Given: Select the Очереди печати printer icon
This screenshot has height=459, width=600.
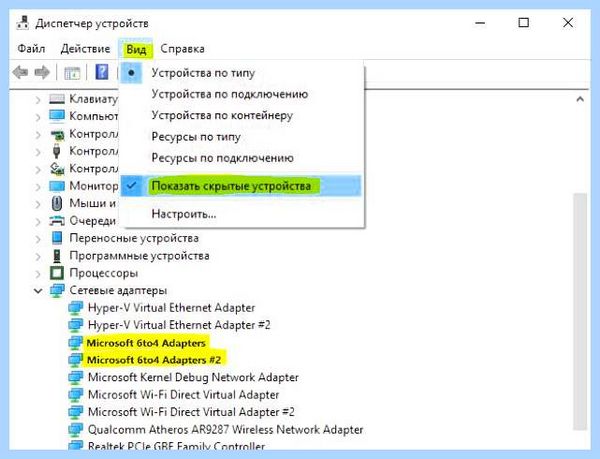Looking at the screenshot, I should click(x=57, y=221).
